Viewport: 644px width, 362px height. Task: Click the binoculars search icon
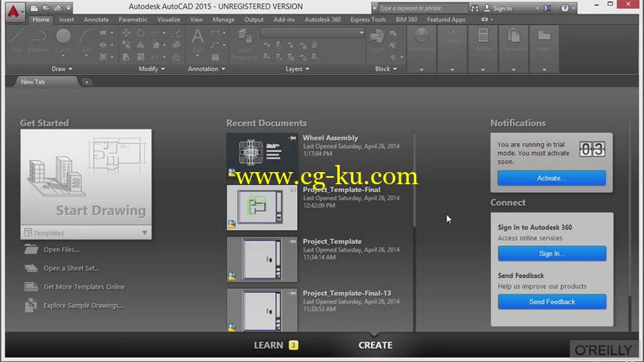click(x=474, y=8)
